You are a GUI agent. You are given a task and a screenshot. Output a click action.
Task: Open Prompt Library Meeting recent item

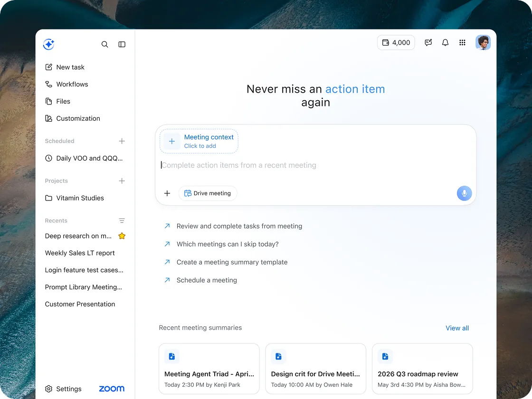pos(84,287)
